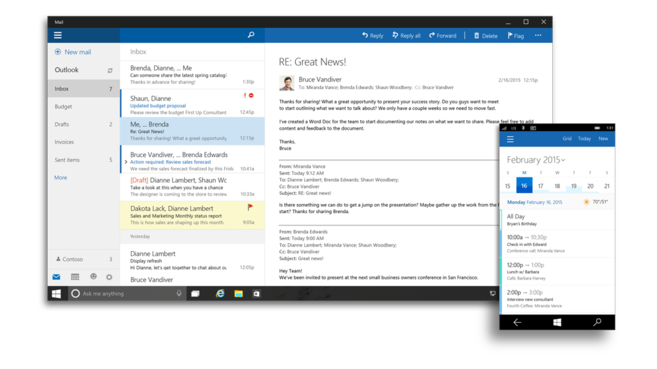Open the Invoices folder
This screenshot has width=657, height=369.
click(83, 142)
